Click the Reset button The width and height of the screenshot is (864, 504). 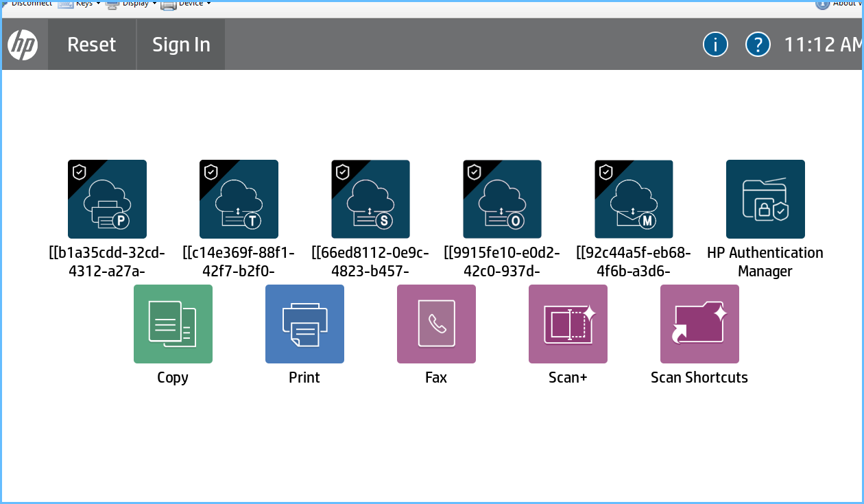click(92, 45)
